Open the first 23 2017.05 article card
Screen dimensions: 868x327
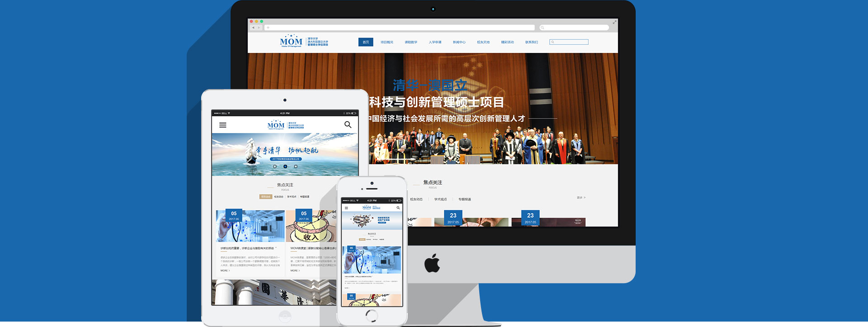[471, 218]
